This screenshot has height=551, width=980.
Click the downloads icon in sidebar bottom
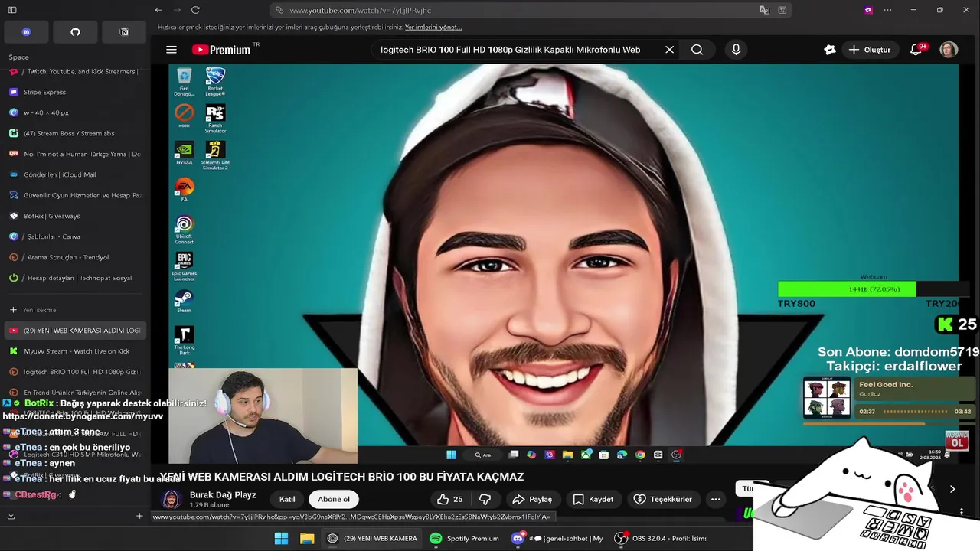(x=11, y=516)
